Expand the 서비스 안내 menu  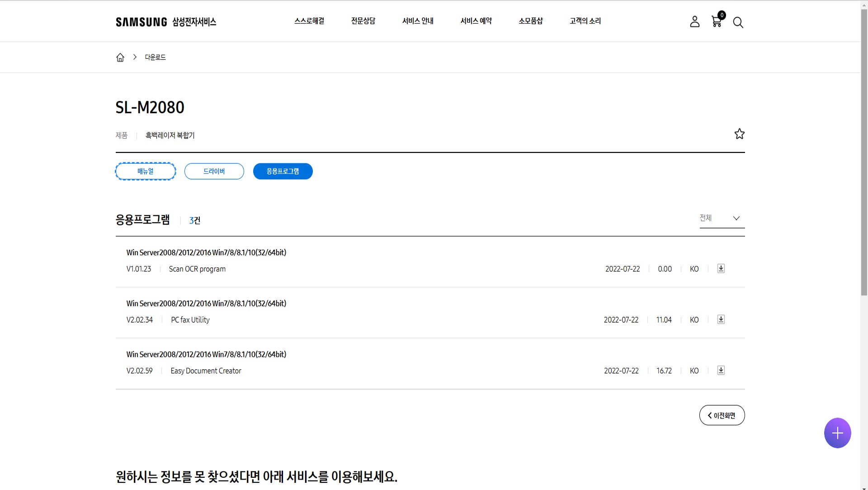coord(418,21)
